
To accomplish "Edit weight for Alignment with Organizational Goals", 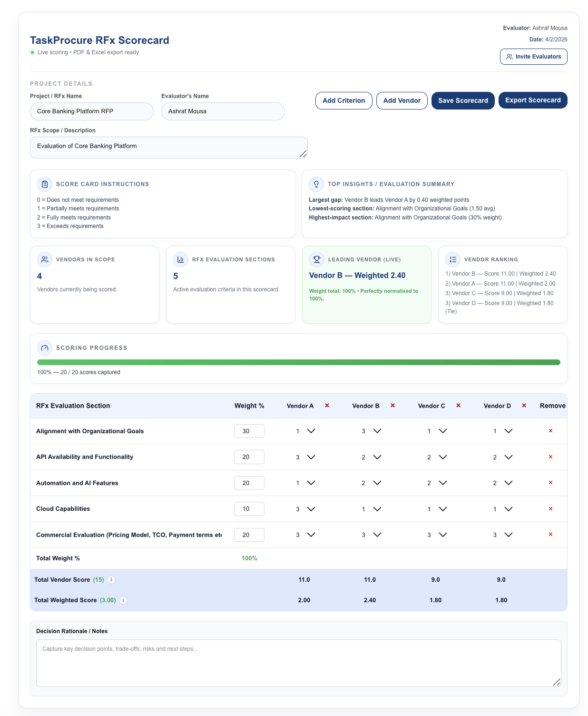I will [249, 431].
